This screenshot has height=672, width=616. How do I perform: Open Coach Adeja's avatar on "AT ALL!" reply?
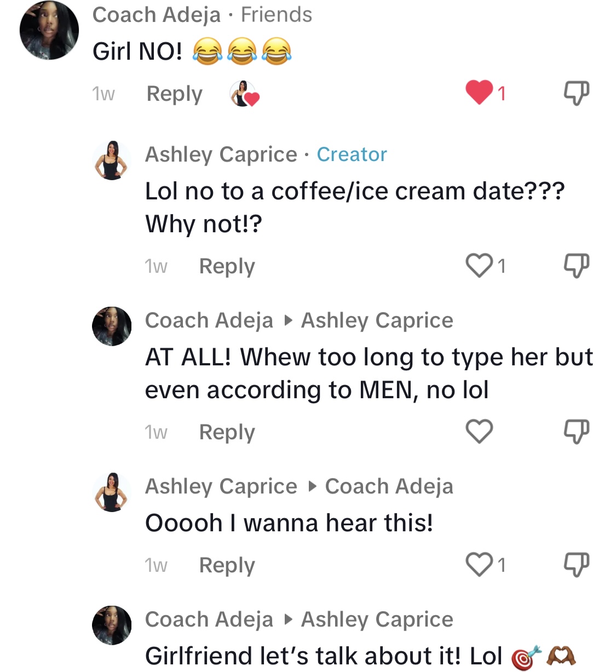(112, 326)
